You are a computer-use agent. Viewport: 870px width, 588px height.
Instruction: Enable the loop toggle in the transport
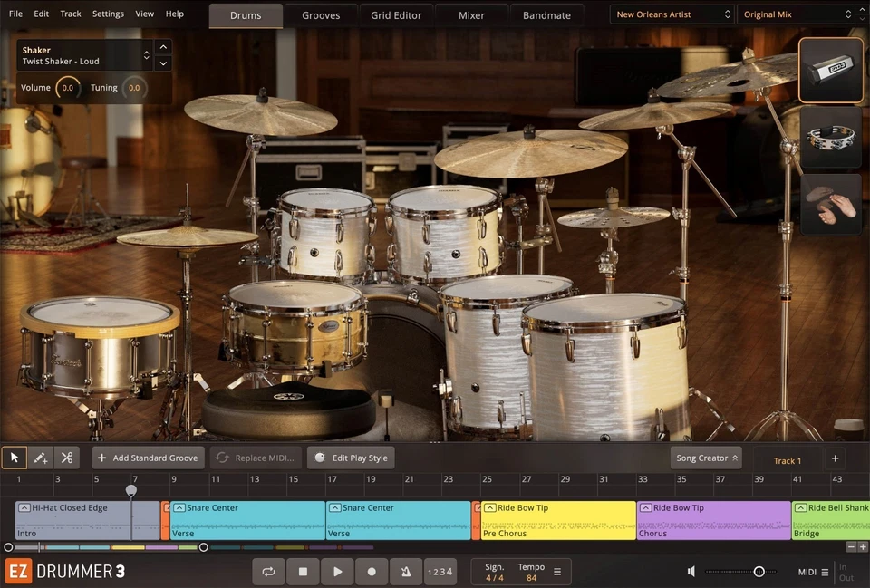268,572
